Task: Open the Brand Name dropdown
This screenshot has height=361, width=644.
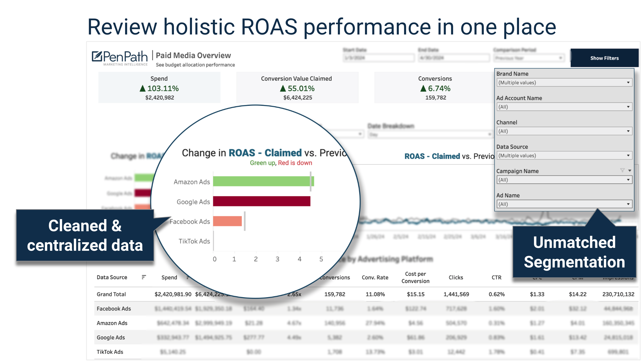Action: [564, 83]
